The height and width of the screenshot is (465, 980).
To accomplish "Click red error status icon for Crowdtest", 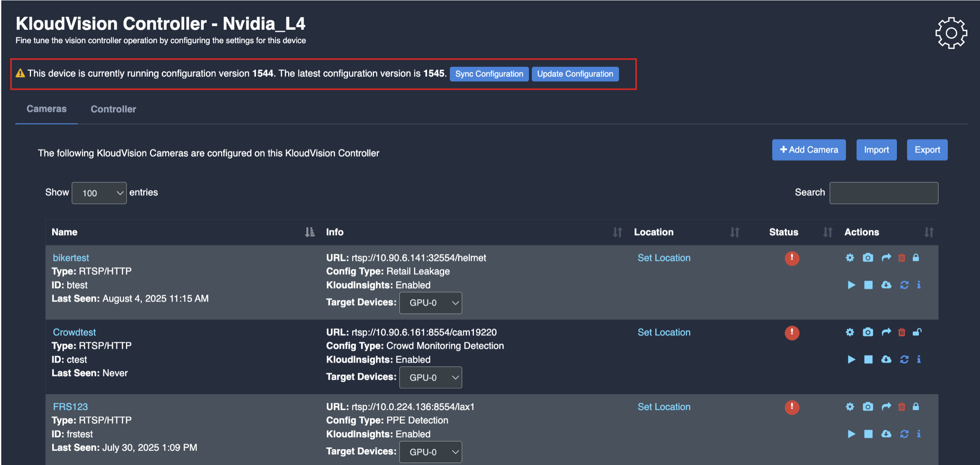I will pos(792,333).
